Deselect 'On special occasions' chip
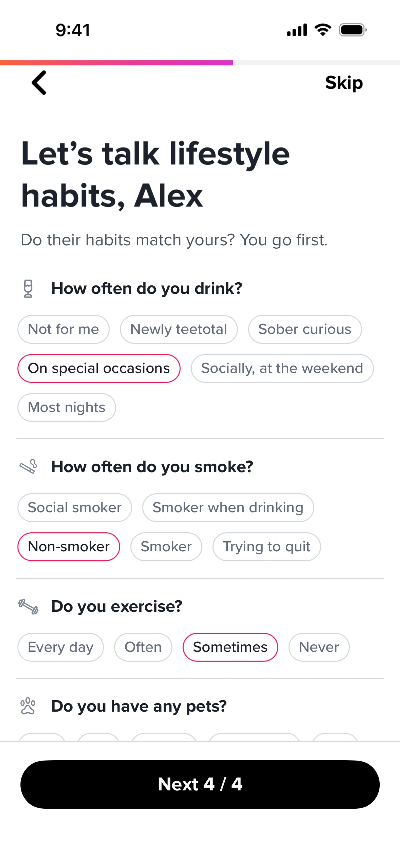 pos(99,368)
